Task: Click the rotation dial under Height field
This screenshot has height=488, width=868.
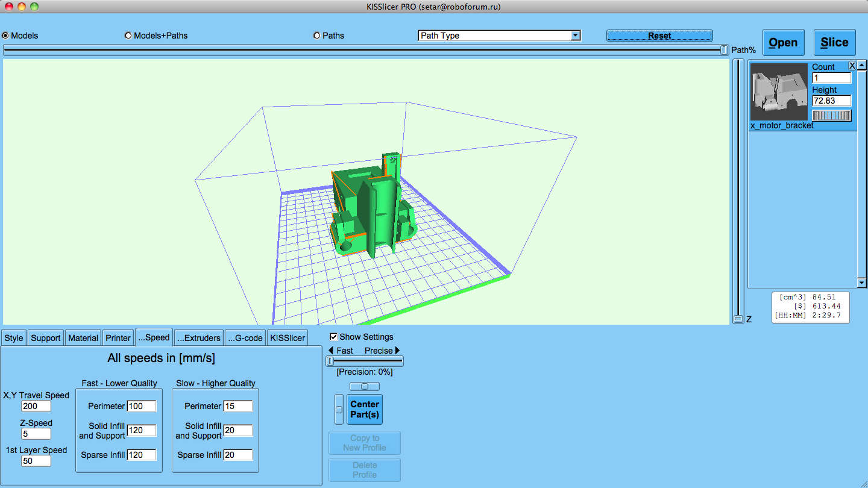Action: 831,115
